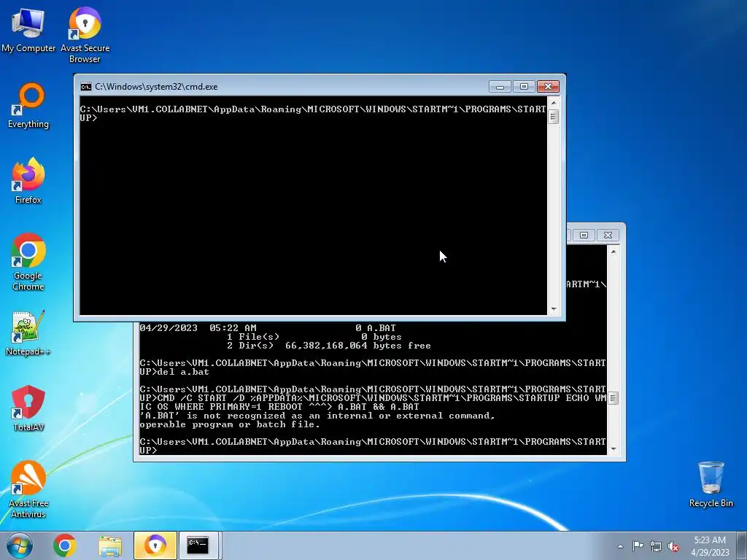Open the Windows Start menu
747x560 pixels.
[20, 545]
